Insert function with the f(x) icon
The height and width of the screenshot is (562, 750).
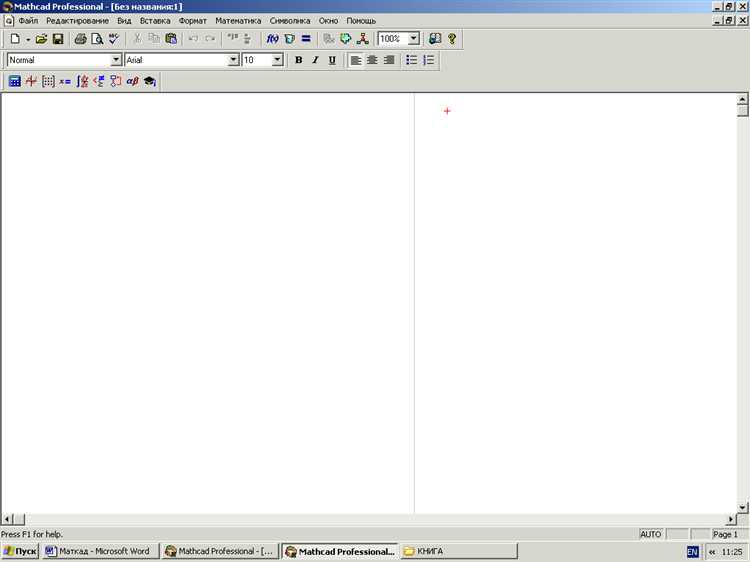click(273, 39)
